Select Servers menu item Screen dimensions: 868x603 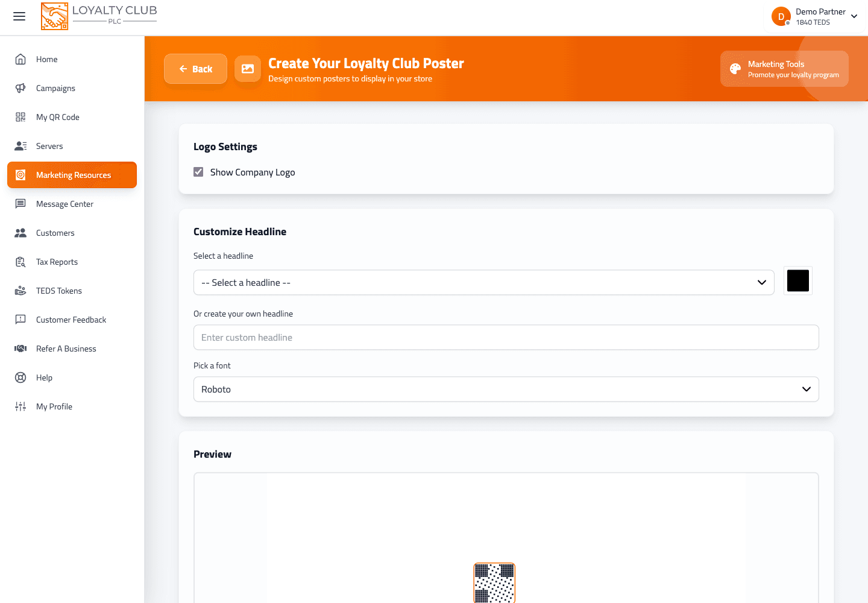pos(72,146)
